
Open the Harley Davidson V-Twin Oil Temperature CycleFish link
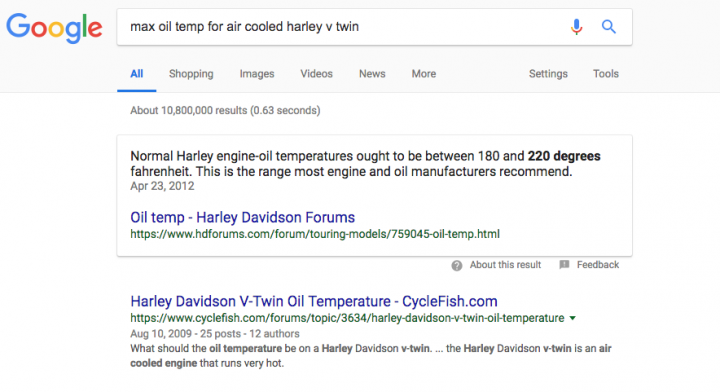click(314, 301)
